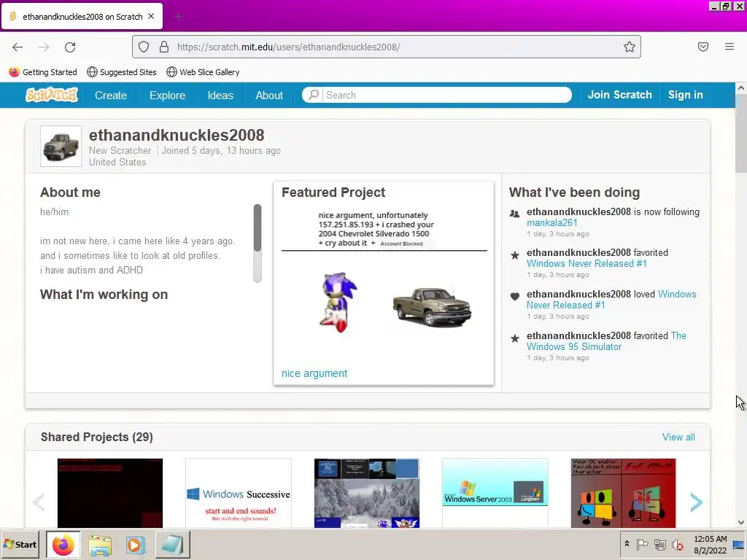Click the Show desktop icon beside the taskbar clock
747x560 pixels.
(x=739, y=544)
